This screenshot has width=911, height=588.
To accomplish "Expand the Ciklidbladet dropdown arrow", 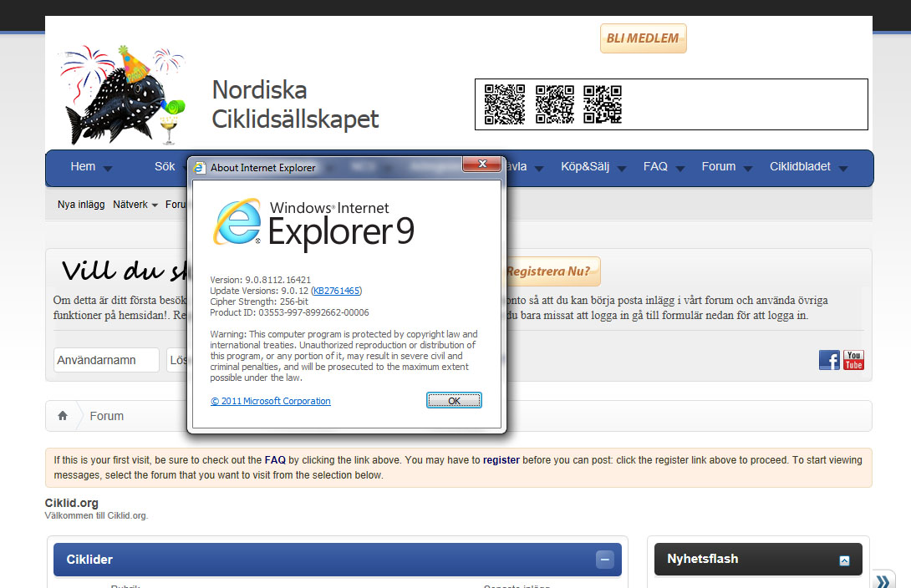I will pyautogui.click(x=843, y=169).
